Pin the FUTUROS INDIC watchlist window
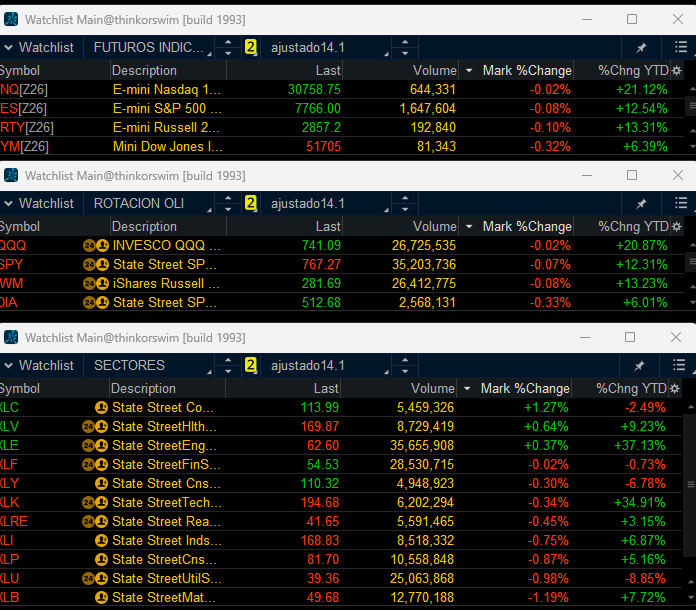Screen dimensions: 696x610 pyautogui.click(x=641, y=48)
